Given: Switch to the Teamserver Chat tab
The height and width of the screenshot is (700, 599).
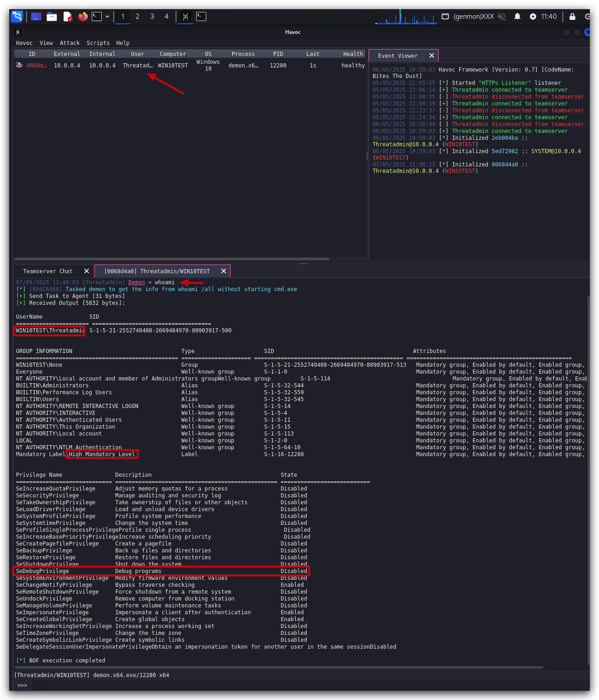Looking at the screenshot, I should 48,271.
